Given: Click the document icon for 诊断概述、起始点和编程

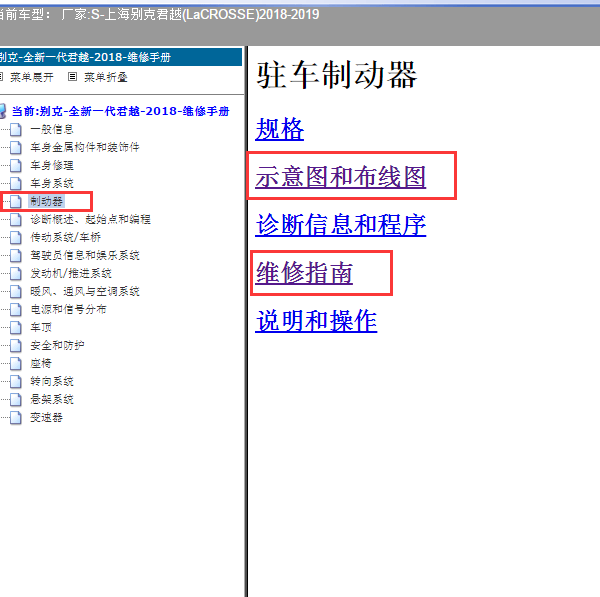Looking at the screenshot, I should pyautogui.click(x=16, y=219).
